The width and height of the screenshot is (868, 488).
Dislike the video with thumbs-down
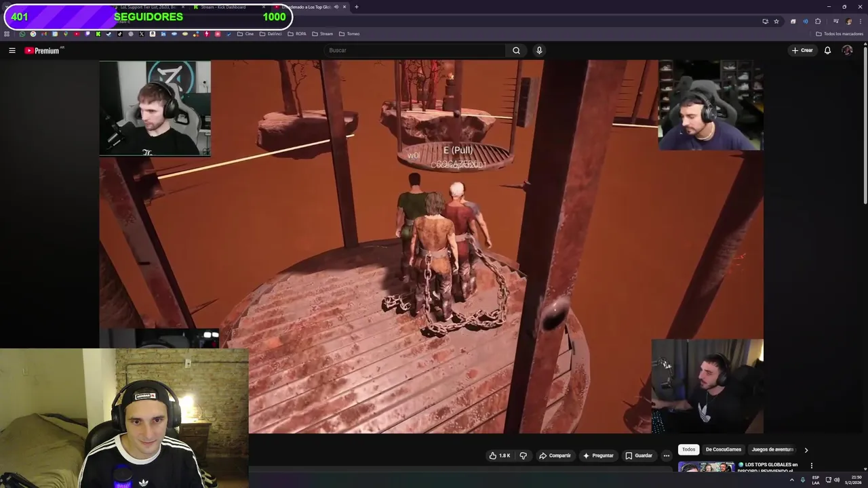(x=523, y=455)
